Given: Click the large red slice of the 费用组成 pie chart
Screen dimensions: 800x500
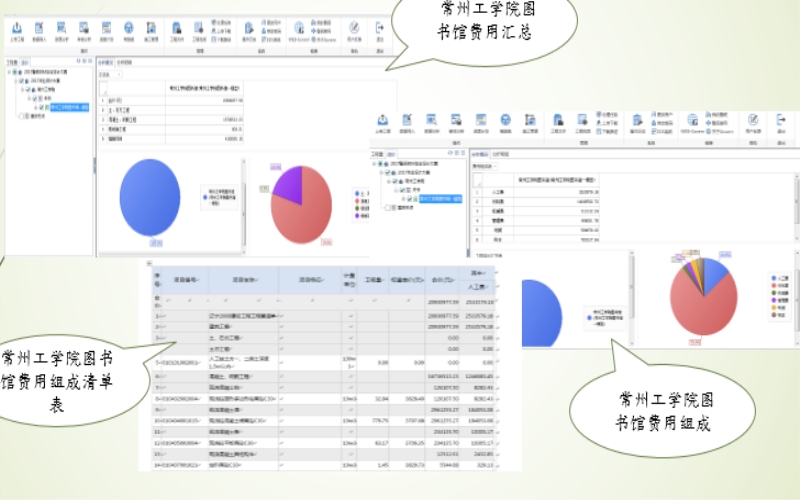Looking at the screenshot, I should pyautogui.click(x=702, y=311).
